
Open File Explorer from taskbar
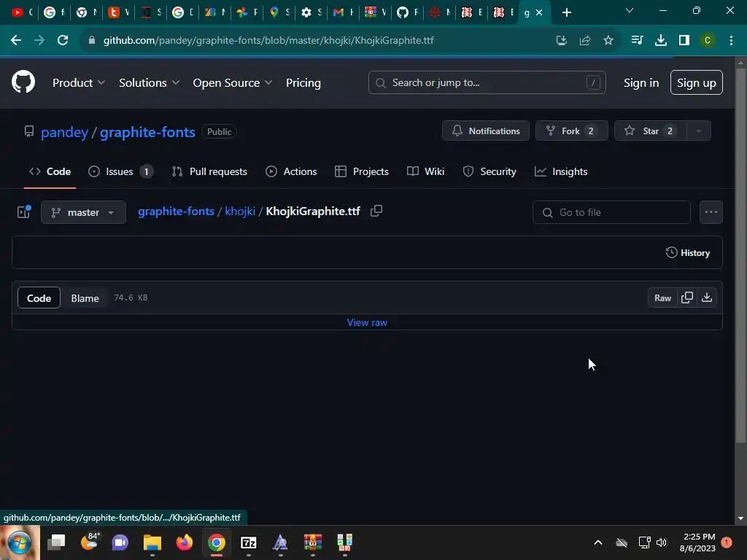pos(152,542)
